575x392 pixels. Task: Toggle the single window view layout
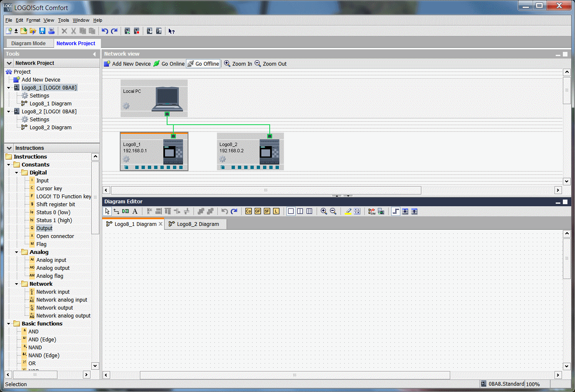[x=291, y=211]
